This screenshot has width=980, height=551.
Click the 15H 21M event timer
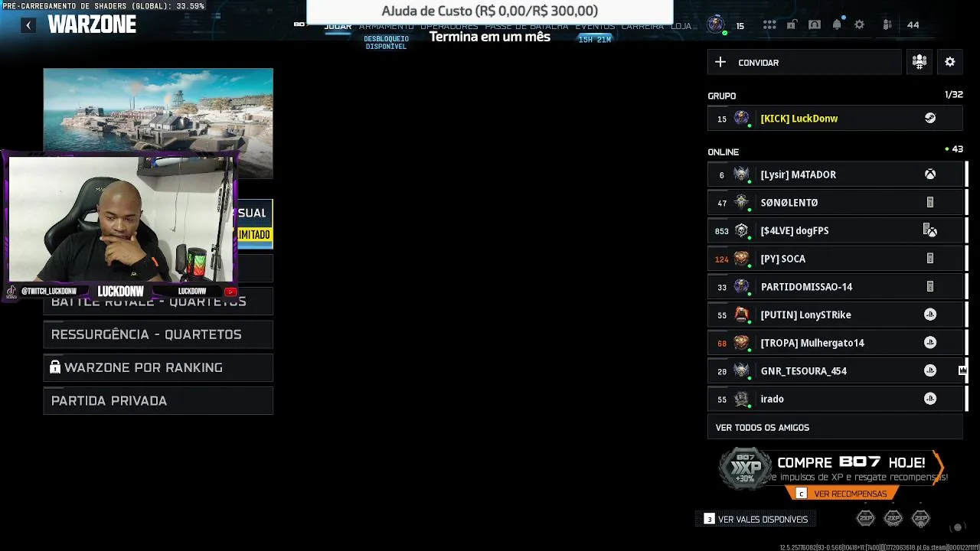point(595,39)
